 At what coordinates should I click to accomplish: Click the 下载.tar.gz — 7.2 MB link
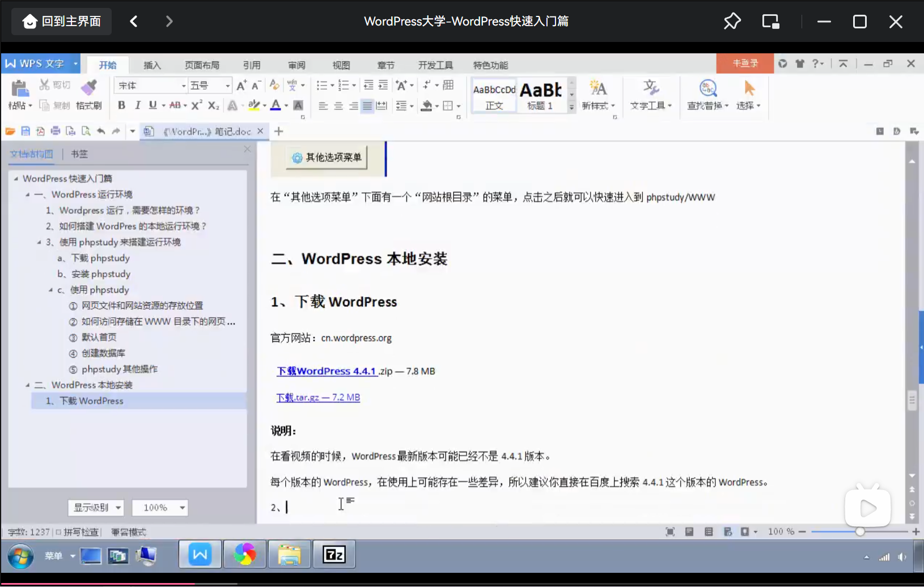pos(318,398)
